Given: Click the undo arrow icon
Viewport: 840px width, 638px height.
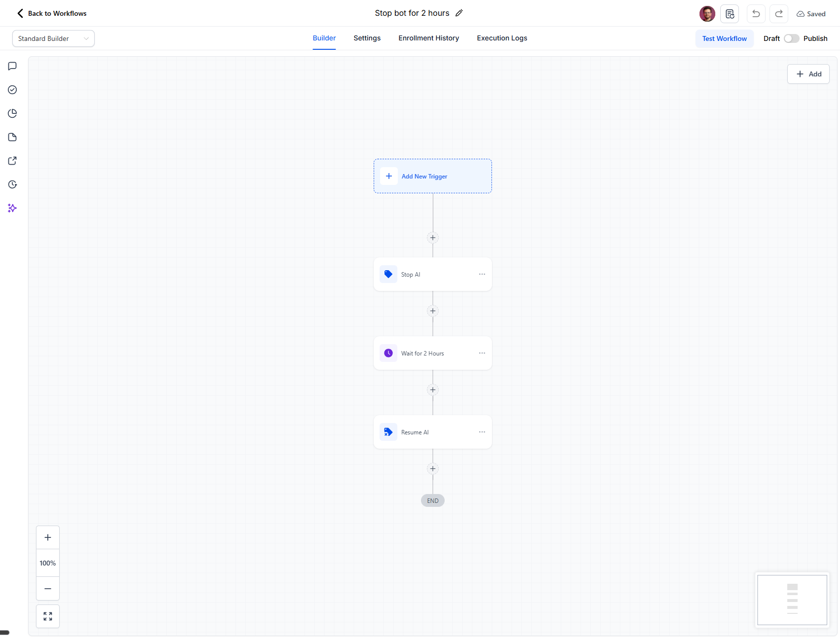Looking at the screenshot, I should pos(756,13).
